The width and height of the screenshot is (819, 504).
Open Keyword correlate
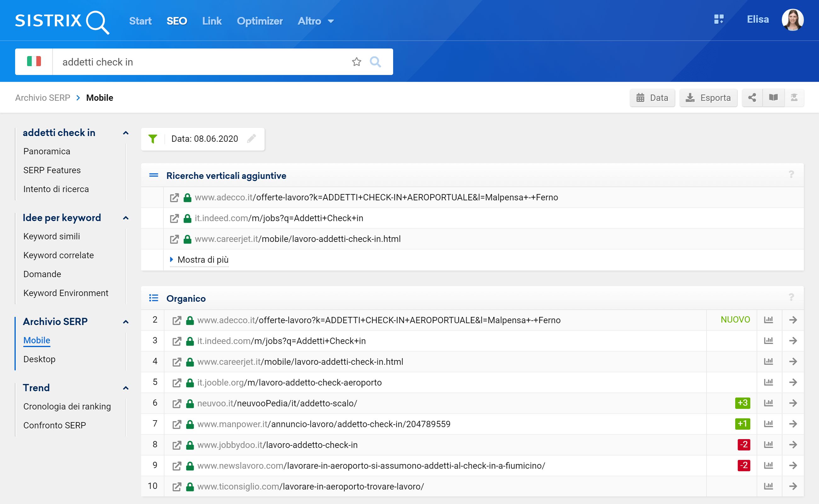pos(59,255)
